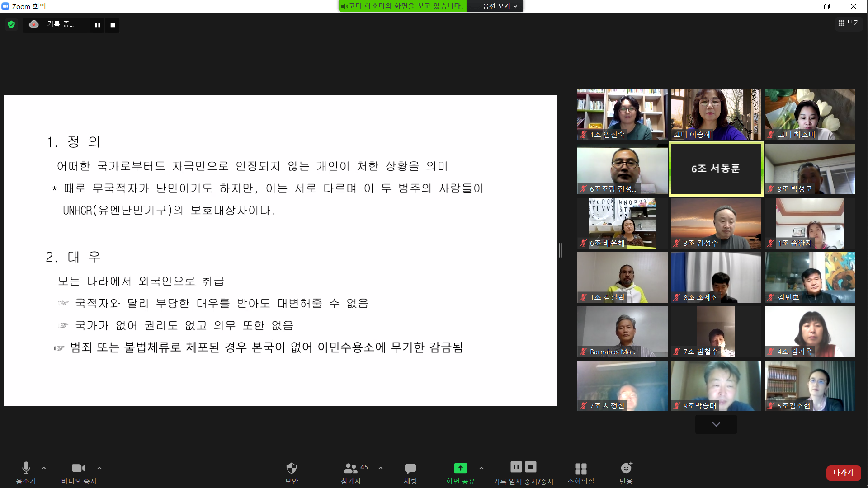The width and height of the screenshot is (868, 488).
Task: Open the 보기 view layout menu
Action: point(849,23)
